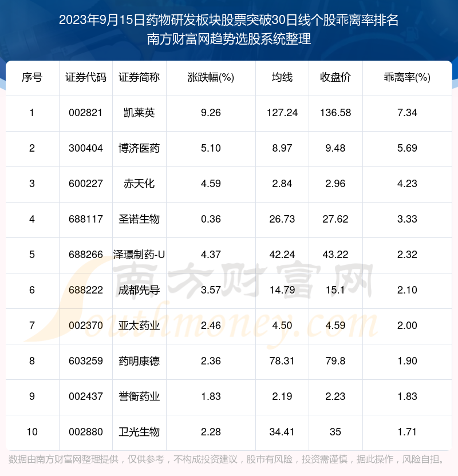Click deviation rate 5.69
The height and width of the screenshot is (476, 458).
tap(407, 148)
